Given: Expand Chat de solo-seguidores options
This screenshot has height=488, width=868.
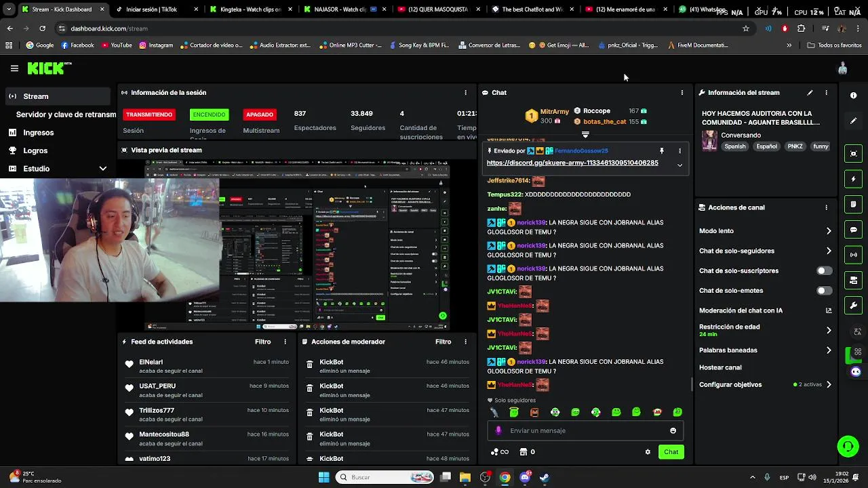Looking at the screenshot, I should [x=829, y=251].
